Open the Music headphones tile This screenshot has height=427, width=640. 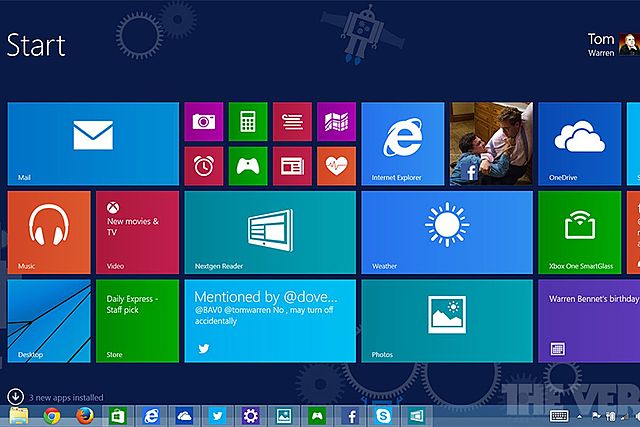(x=49, y=232)
